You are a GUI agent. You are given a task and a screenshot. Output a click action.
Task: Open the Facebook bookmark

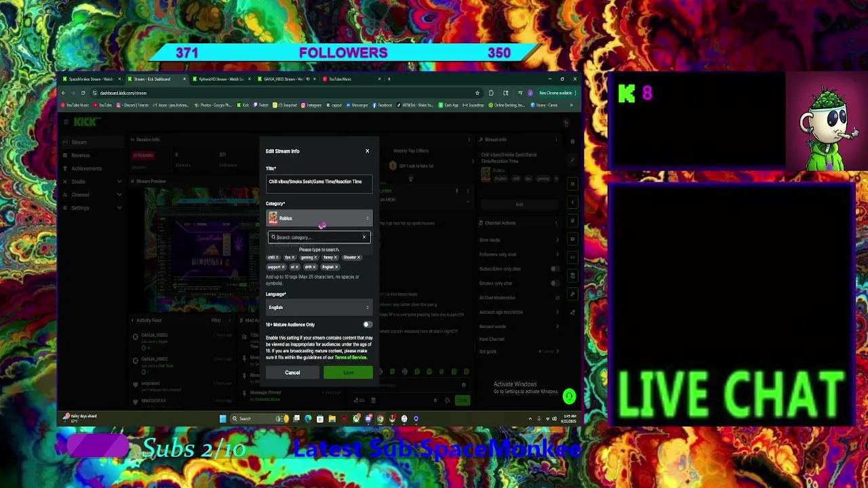pos(382,105)
